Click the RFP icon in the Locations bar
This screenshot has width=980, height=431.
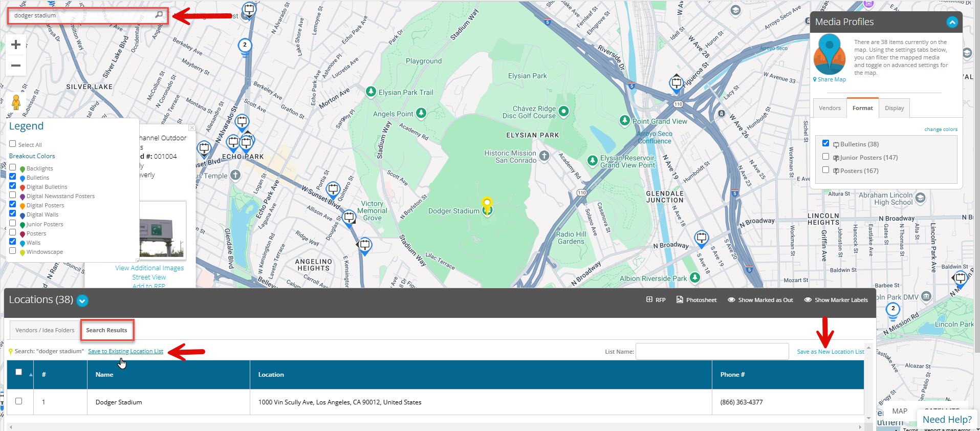pos(649,299)
